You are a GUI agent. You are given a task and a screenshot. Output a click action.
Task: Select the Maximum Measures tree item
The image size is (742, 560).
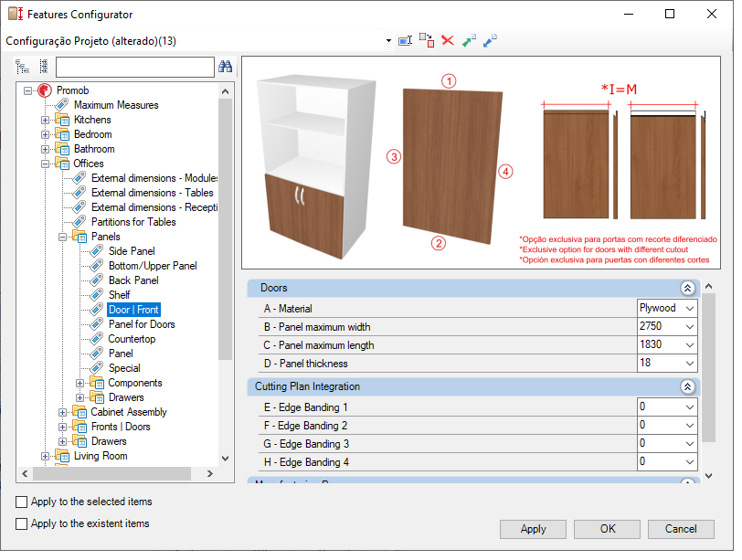click(116, 105)
